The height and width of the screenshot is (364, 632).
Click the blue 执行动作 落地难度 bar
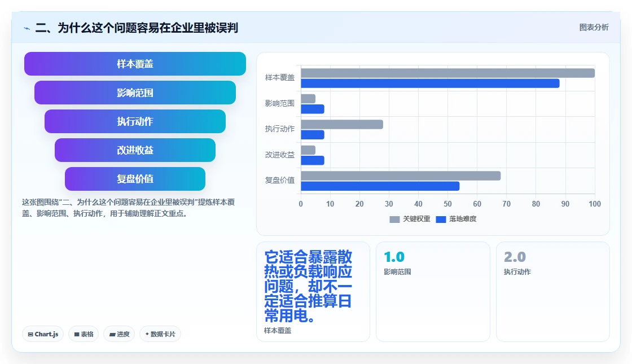(x=313, y=135)
